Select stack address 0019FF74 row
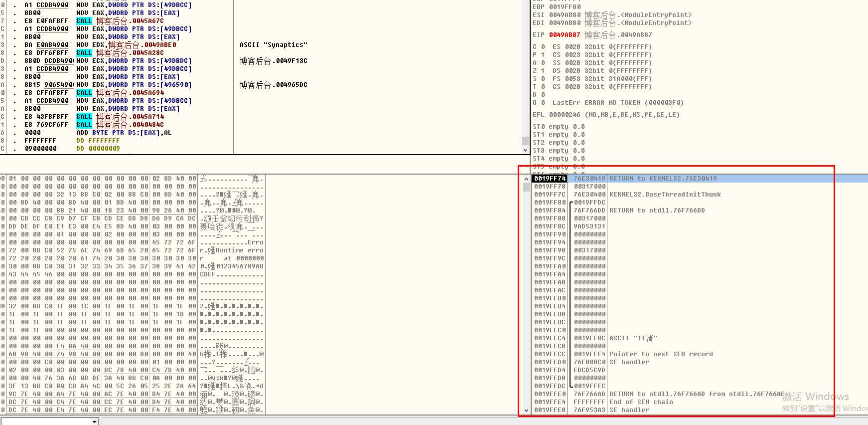The width and height of the screenshot is (868, 425). coord(700,179)
